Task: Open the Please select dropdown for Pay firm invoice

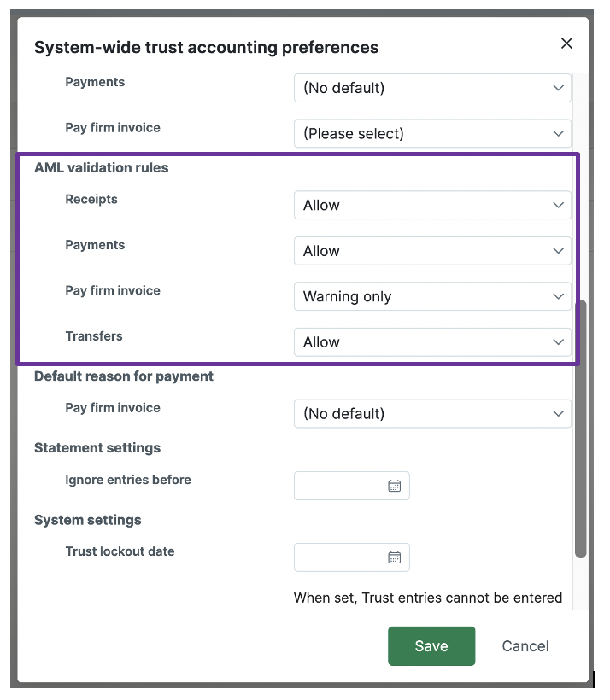Action: pos(432,134)
